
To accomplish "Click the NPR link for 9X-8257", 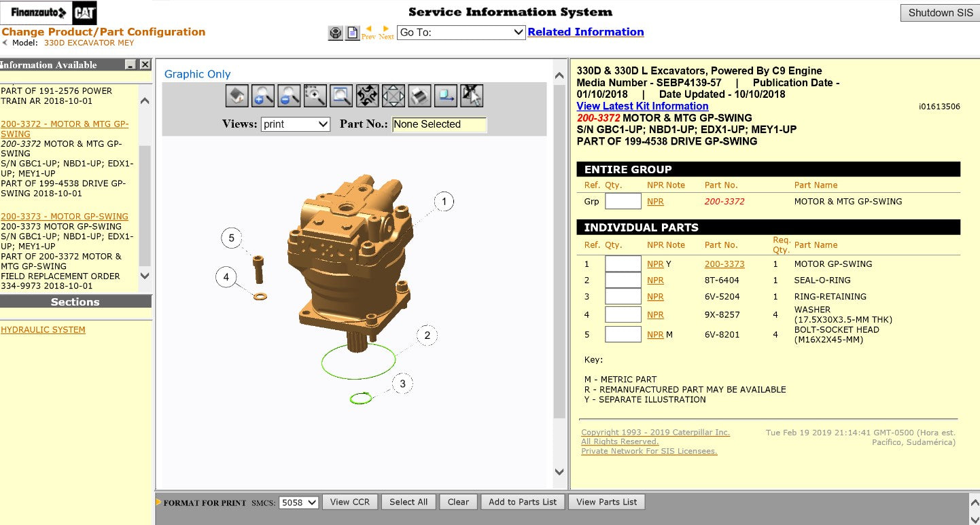I will point(655,315).
